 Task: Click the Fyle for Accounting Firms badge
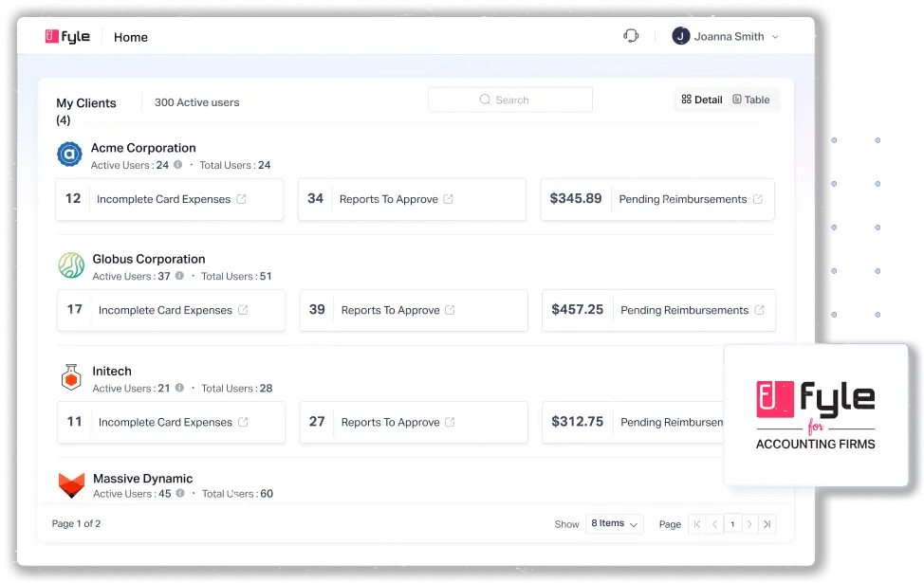(816, 415)
